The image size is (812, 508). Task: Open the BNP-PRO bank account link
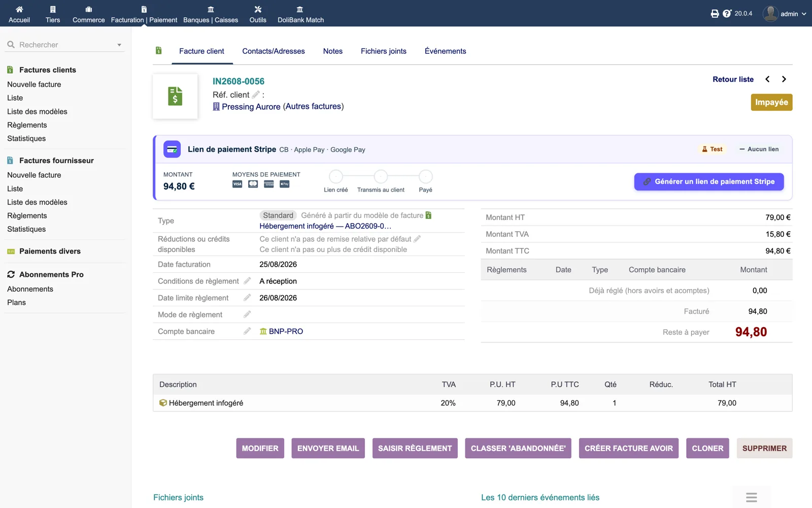tap(286, 331)
